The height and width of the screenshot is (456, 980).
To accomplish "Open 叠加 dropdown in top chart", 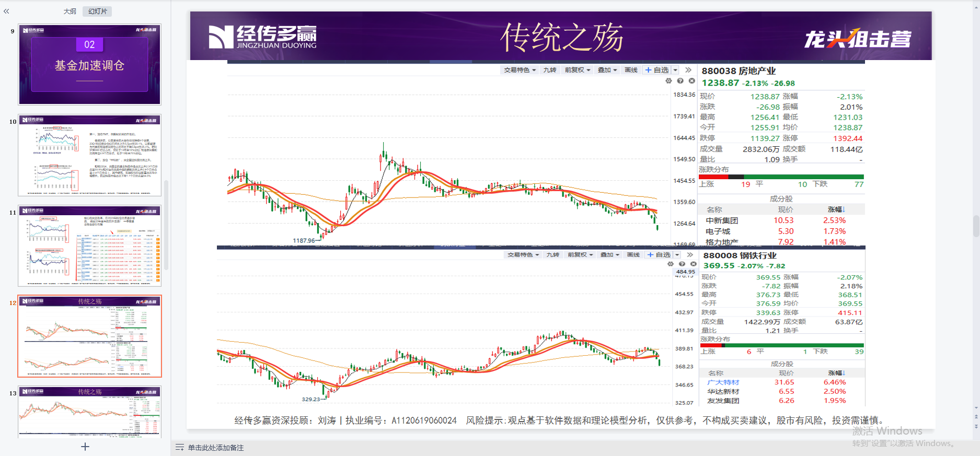I will click(607, 70).
